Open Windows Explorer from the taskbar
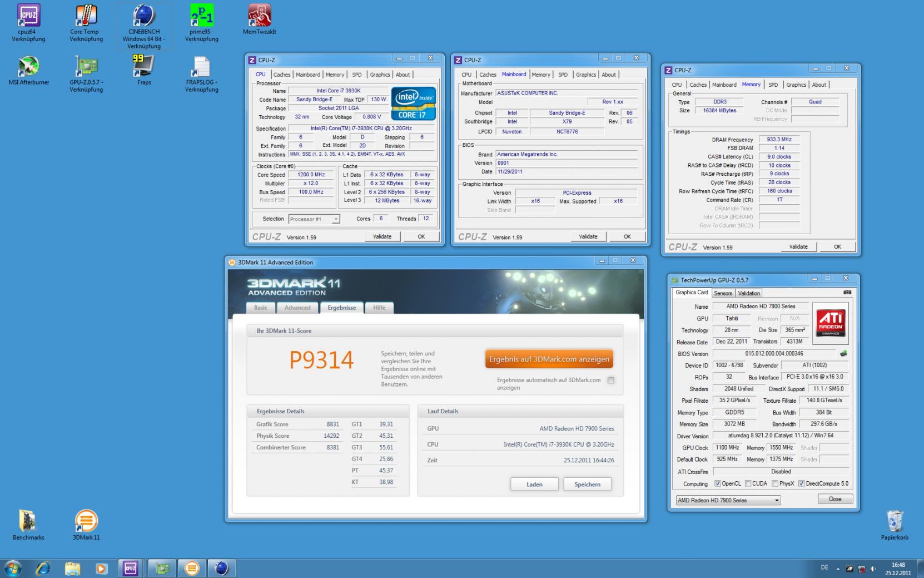The image size is (924, 578). pos(72,569)
